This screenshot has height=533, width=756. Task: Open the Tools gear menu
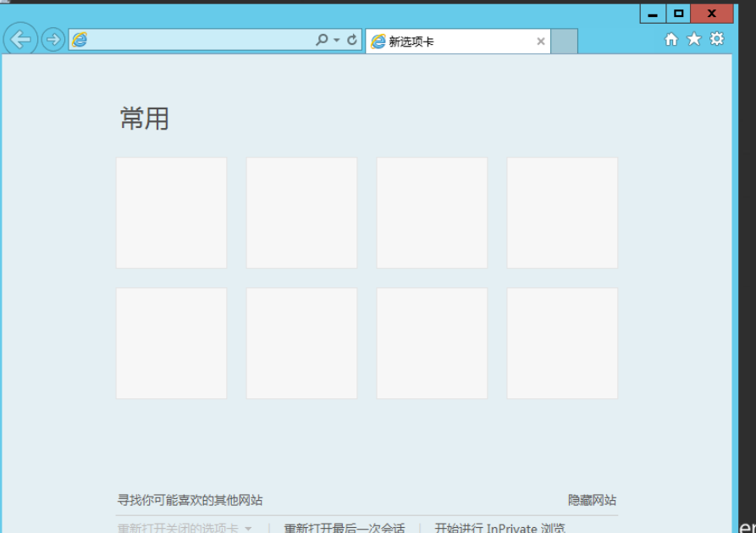(716, 39)
